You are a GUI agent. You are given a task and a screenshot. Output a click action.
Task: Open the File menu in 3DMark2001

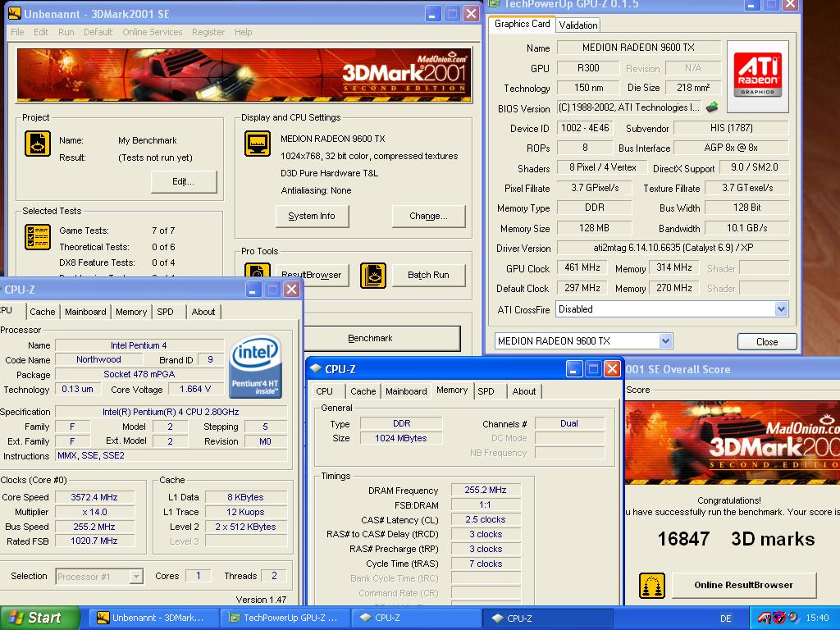[x=18, y=32]
